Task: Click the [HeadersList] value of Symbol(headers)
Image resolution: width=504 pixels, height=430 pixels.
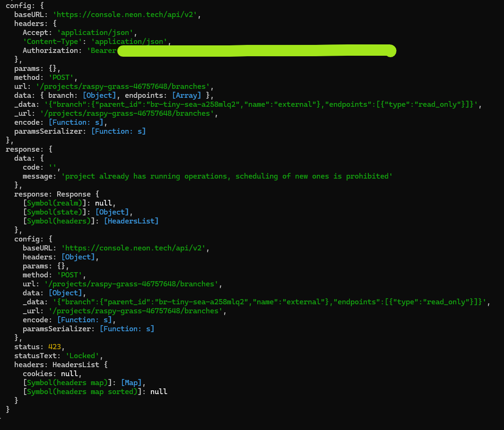Action: point(131,221)
